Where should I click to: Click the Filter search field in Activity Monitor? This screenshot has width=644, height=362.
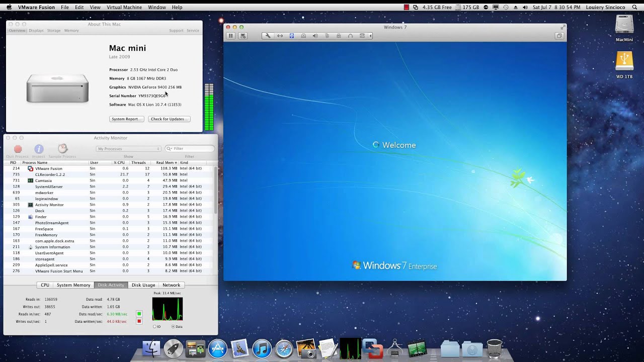coord(190,149)
